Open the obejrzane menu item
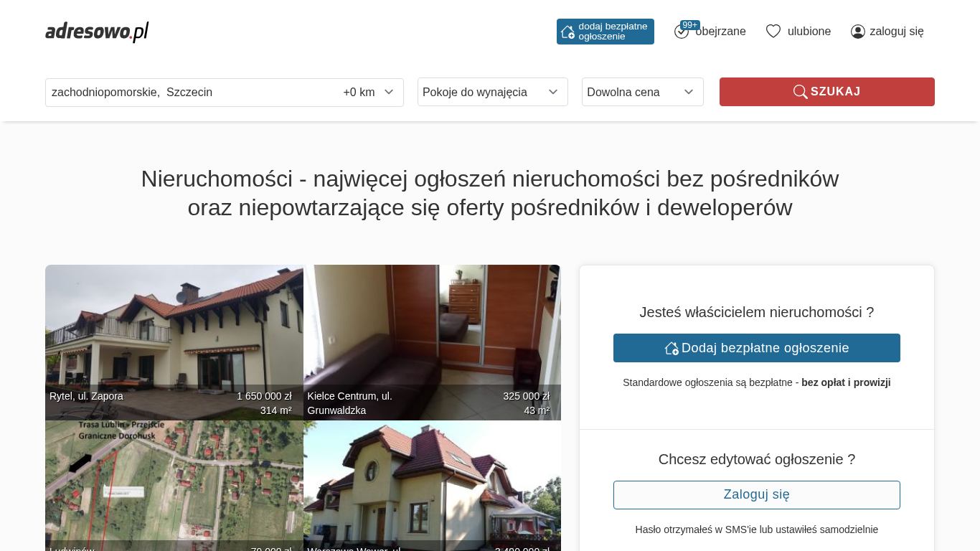This screenshot has height=551, width=980. point(720,32)
